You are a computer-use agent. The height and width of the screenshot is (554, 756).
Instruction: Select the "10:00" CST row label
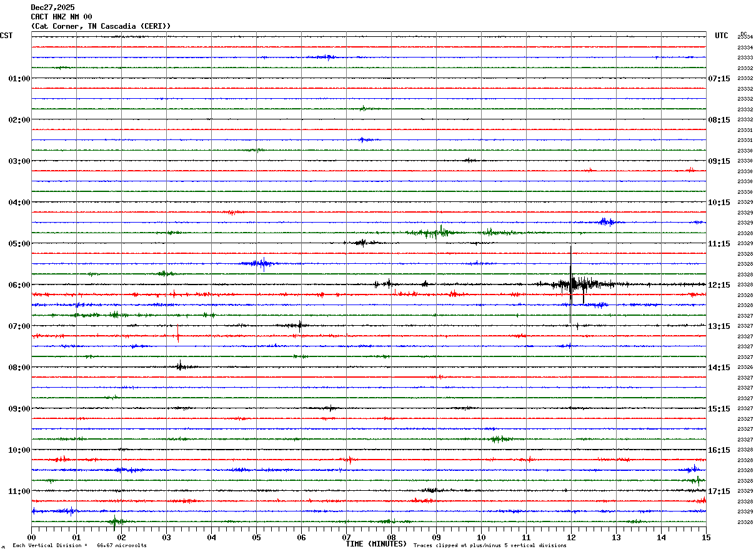point(19,450)
